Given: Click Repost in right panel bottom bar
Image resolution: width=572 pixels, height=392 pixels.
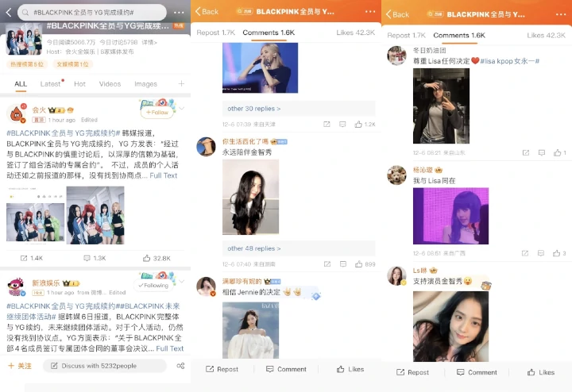Looking at the screenshot, I should point(412,372).
